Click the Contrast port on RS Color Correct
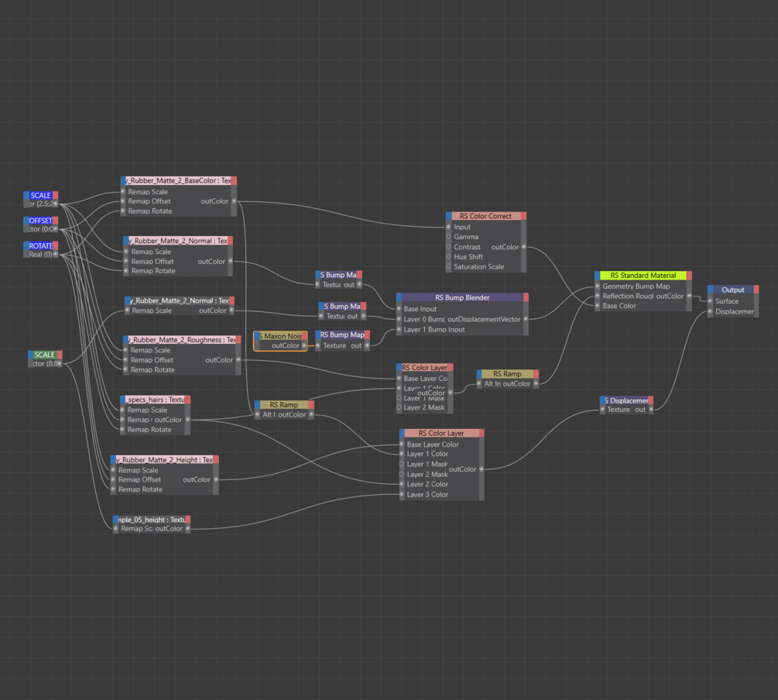Screen dimensions: 778x700 (448, 247)
